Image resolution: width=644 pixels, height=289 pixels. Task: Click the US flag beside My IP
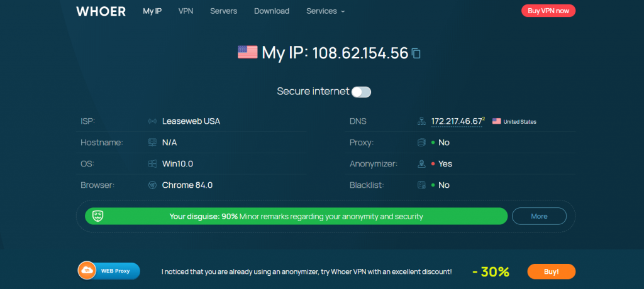click(x=248, y=52)
